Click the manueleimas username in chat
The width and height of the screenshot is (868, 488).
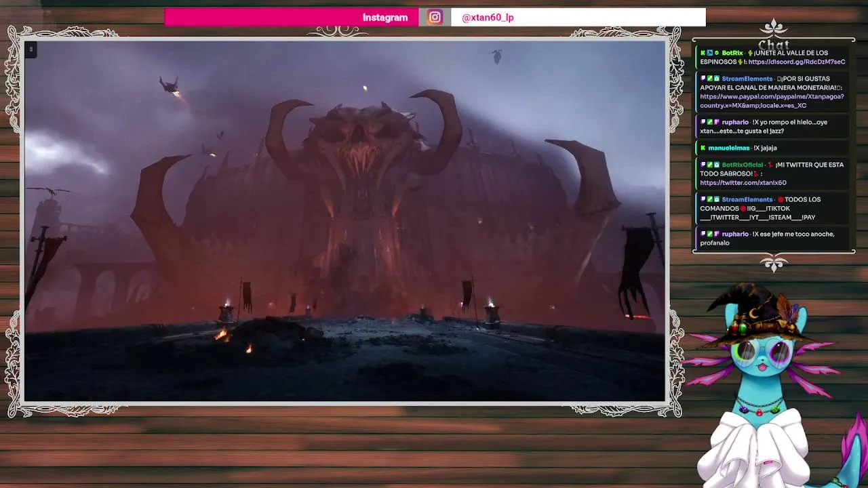tap(729, 148)
